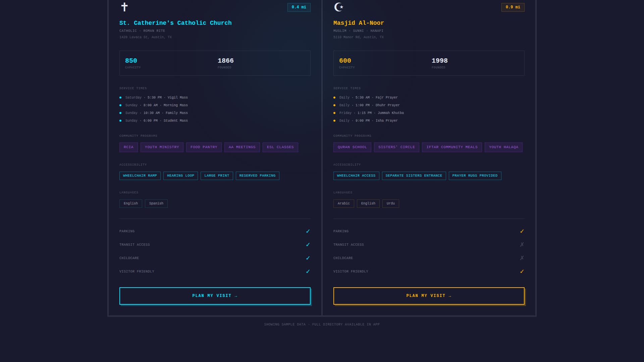644x362 pixels.
Task: Click the Catholic · Roman Rite label
Action: pos(142,31)
